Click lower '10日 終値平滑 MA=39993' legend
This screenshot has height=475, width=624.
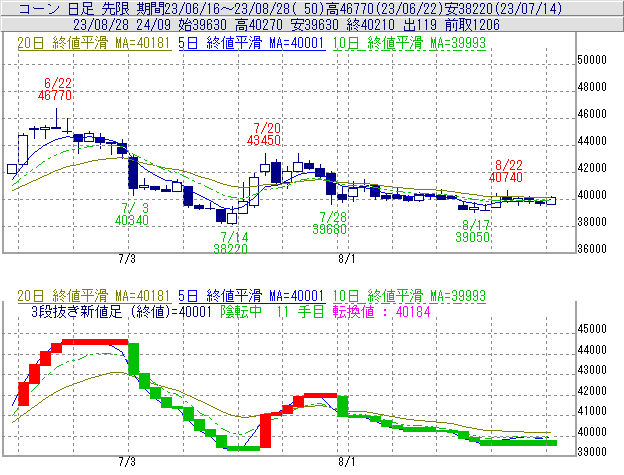click(x=409, y=296)
